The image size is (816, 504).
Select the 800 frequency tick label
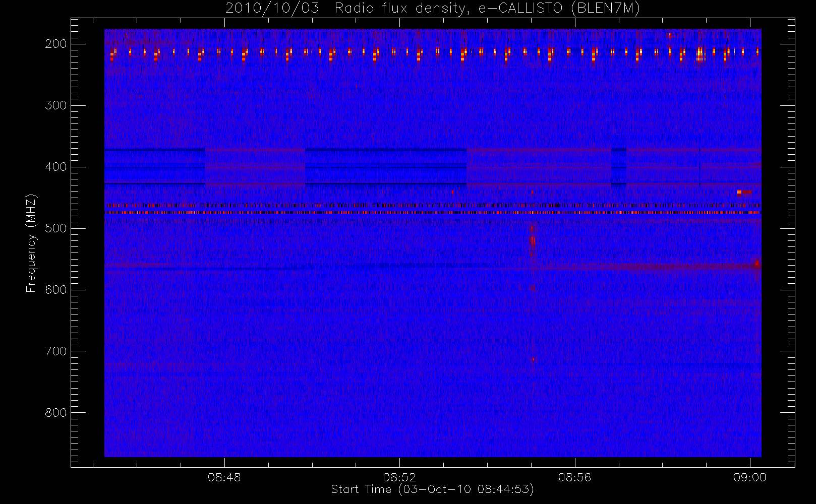pyautogui.click(x=56, y=413)
